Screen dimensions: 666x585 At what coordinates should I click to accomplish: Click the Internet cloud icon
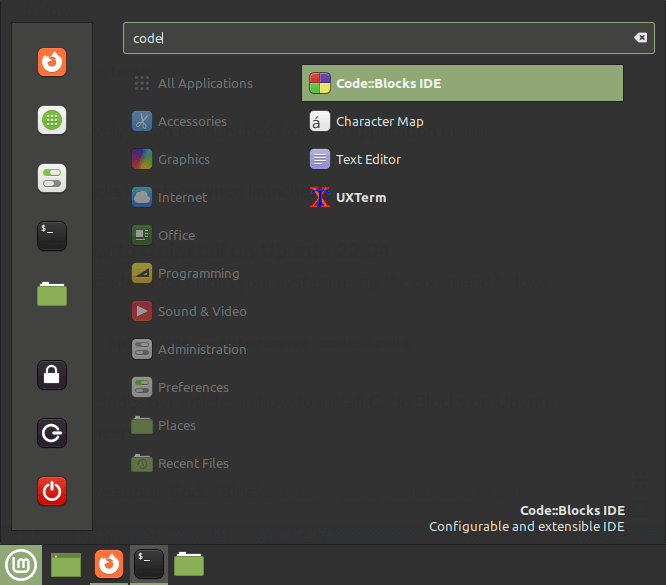click(x=142, y=198)
